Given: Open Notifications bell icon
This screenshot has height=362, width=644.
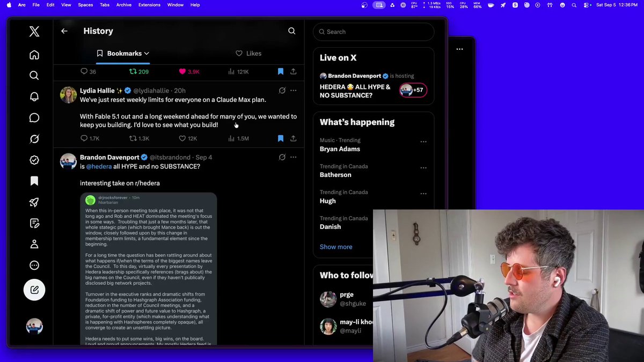Looking at the screenshot, I should [34, 97].
